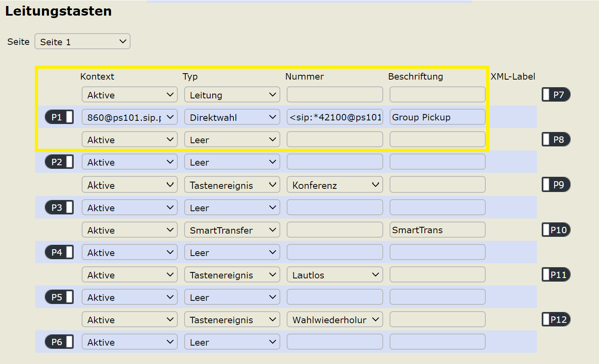Open the Kontext dropdown in the P11 row

click(x=130, y=275)
